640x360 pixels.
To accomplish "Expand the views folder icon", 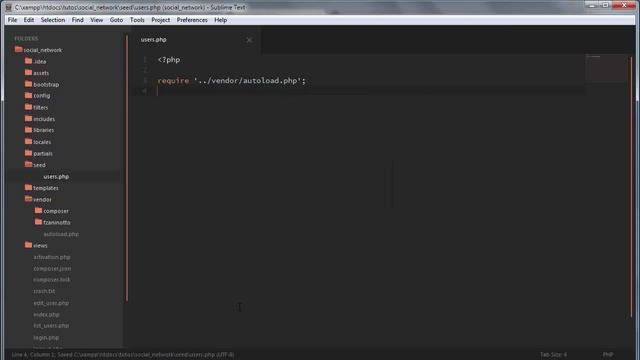I will click(x=28, y=245).
